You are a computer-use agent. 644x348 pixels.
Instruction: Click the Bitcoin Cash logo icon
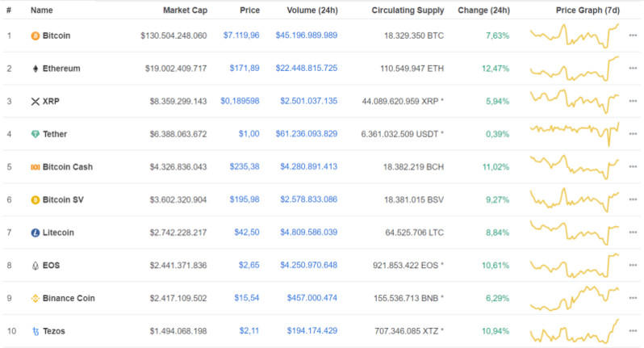(35, 167)
